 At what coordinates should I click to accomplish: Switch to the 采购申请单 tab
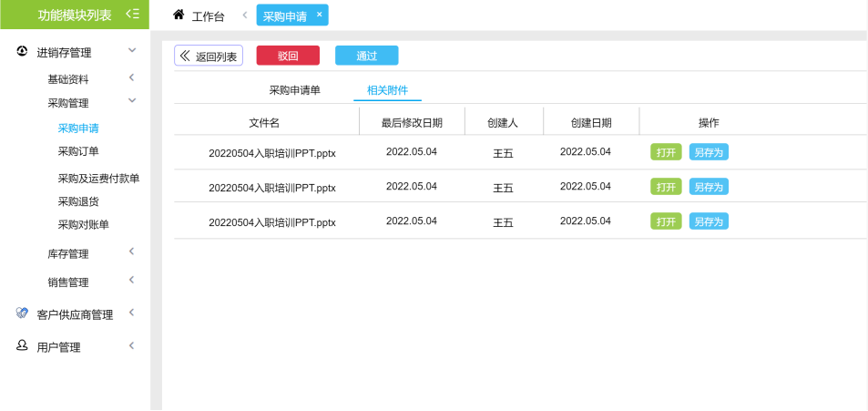click(x=294, y=90)
